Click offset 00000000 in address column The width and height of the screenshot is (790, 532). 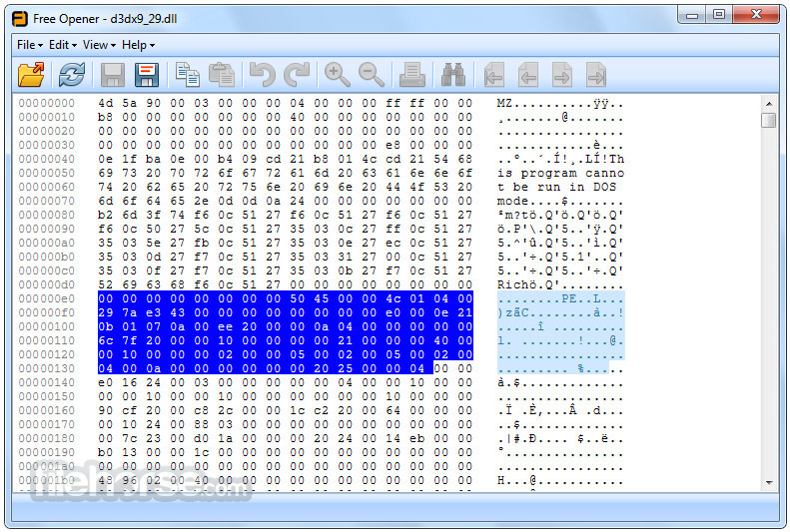click(x=47, y=103)
